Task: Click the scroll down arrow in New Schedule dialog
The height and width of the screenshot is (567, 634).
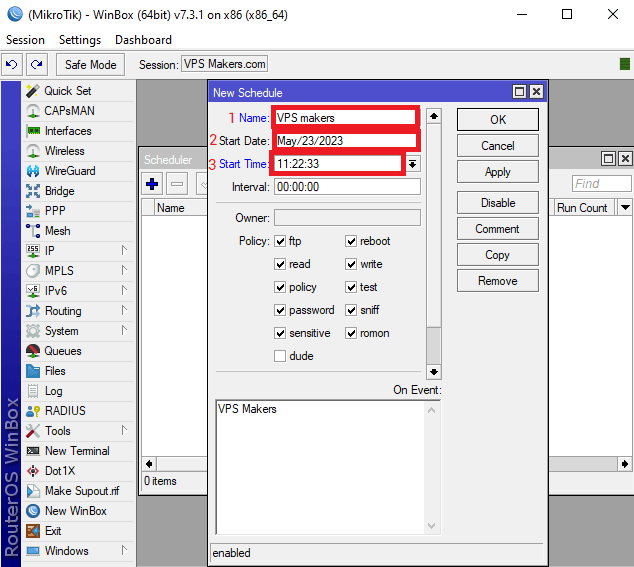Action: (433, 372)
